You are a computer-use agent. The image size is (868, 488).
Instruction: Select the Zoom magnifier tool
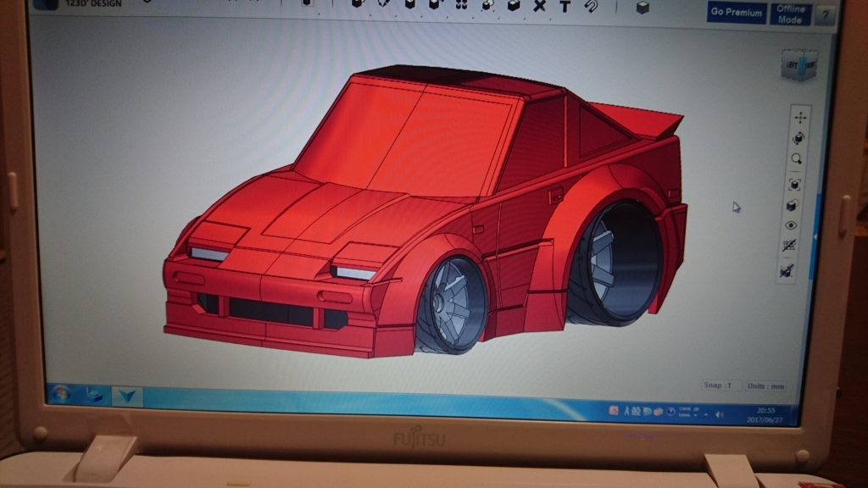tap(797, 159)
